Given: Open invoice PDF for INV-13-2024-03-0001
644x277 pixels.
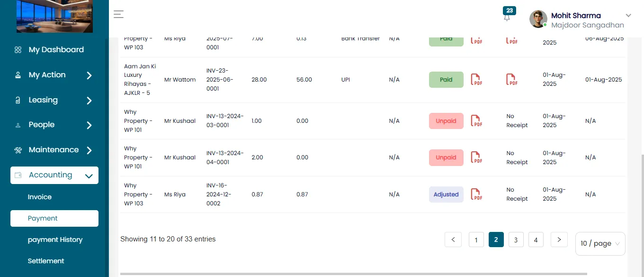Looking at the screenshot, I should coord(476,121).
